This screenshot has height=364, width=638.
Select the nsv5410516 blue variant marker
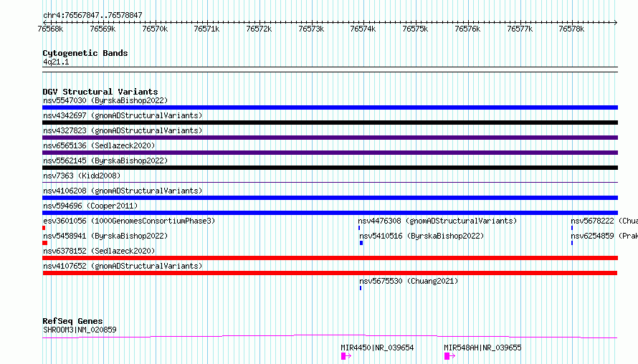point(361,243)
